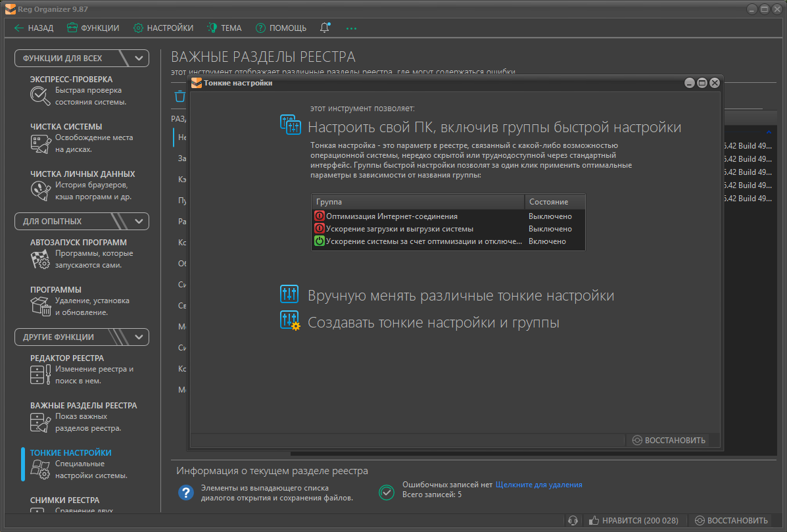The height and width of the screenshot is (532, 787).
Task: Click the Состояние column header
Action: pyautogui.click(x=554, y=202)
